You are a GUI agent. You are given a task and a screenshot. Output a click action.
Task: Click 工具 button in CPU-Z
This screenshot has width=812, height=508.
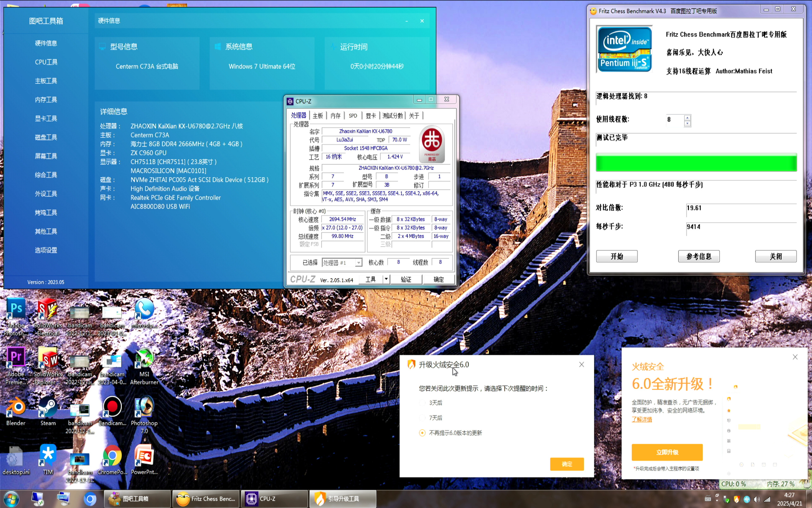[x=371, y=279]
